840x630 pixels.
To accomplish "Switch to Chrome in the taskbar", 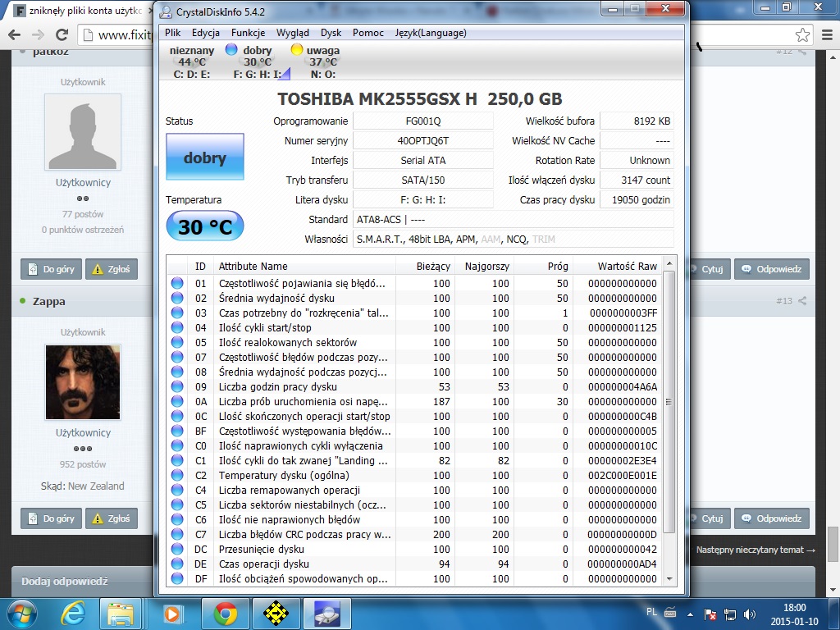I will pos(226,614).
